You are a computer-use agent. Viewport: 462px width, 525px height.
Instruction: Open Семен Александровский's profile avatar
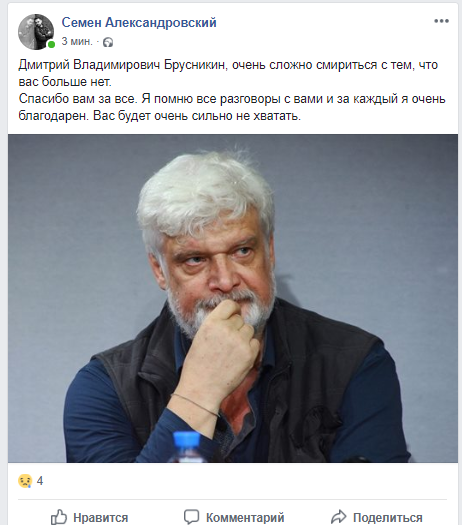point(36,32)
